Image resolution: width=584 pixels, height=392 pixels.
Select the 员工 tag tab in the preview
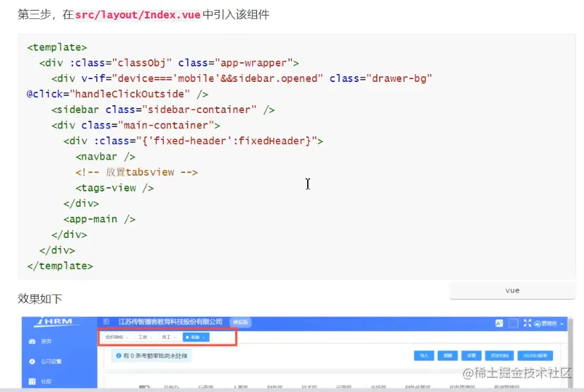click(169, 337)
